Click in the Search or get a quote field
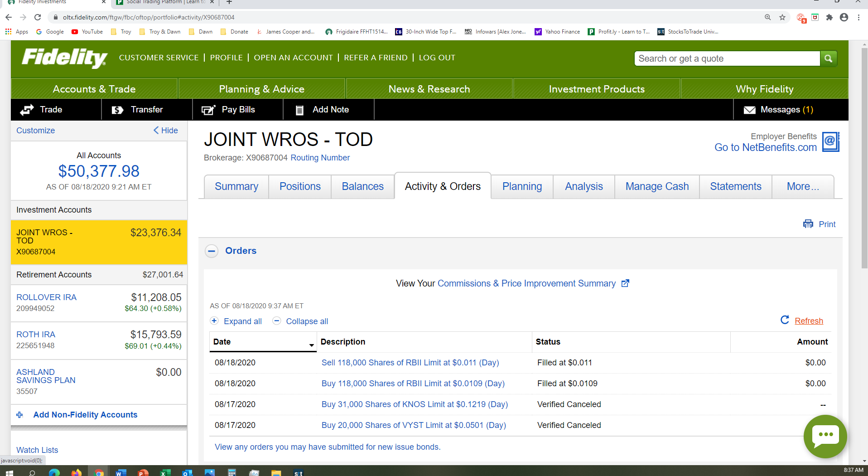This screenshot has width=868, height=476. [727, 58]
